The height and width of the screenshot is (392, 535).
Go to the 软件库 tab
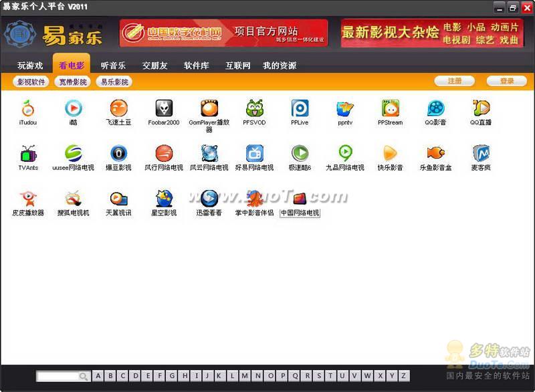[196, 65]
